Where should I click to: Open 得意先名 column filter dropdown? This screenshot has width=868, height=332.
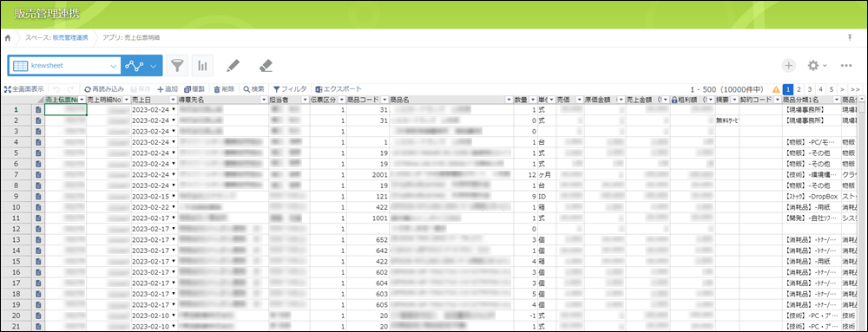pyautogui.click(x=264, y=100)
